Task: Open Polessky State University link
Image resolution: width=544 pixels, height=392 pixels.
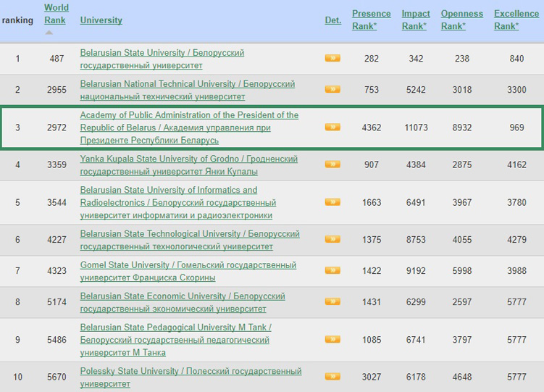Action: tap(191, 378)
